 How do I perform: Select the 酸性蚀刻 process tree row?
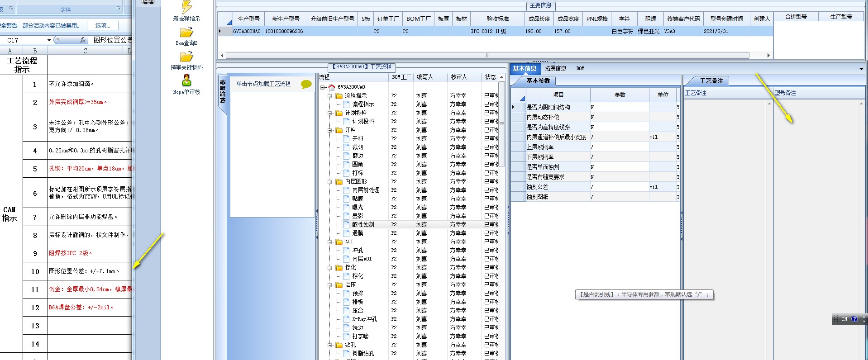(x=363, y=224)
